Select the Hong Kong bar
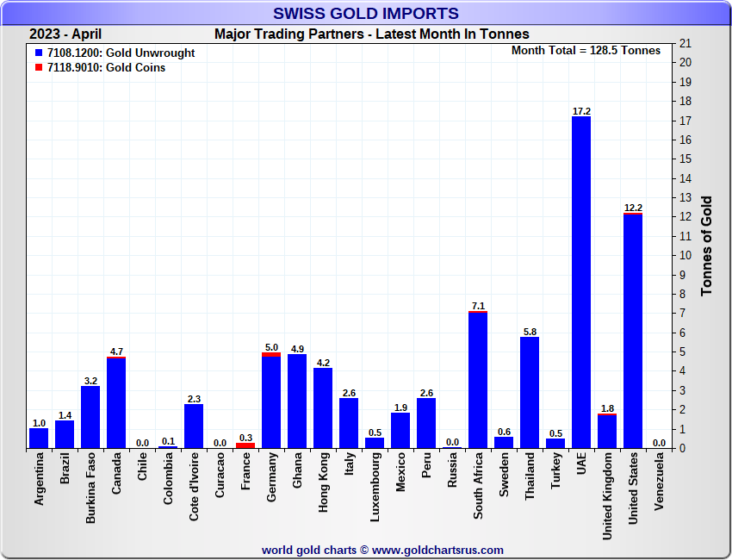This screenshot has width=732, height=560. tap(323, 408)
